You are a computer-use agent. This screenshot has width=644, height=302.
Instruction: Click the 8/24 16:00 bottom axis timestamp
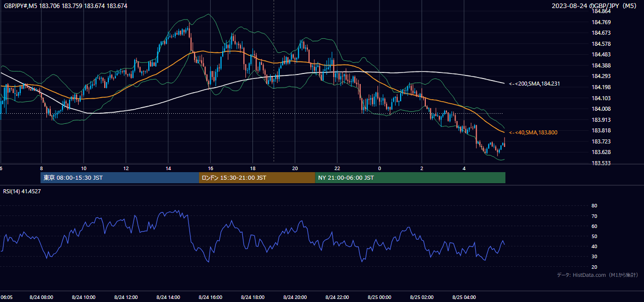coord(211,297)
